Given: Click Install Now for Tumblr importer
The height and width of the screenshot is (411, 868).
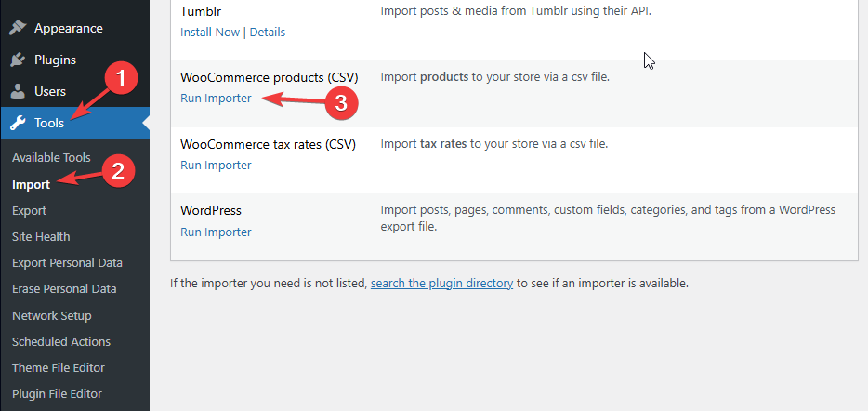Looking at the screenshot, I should [210, 32].
